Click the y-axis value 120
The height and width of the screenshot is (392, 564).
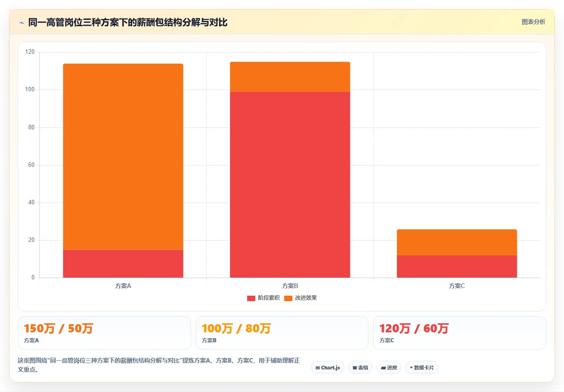[30, 52]
